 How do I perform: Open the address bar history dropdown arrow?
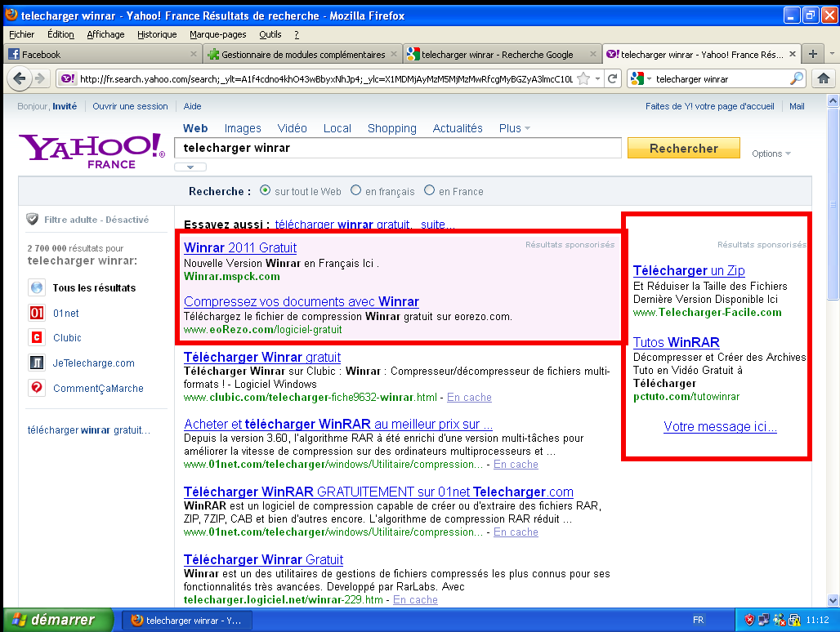pos(598,78)
